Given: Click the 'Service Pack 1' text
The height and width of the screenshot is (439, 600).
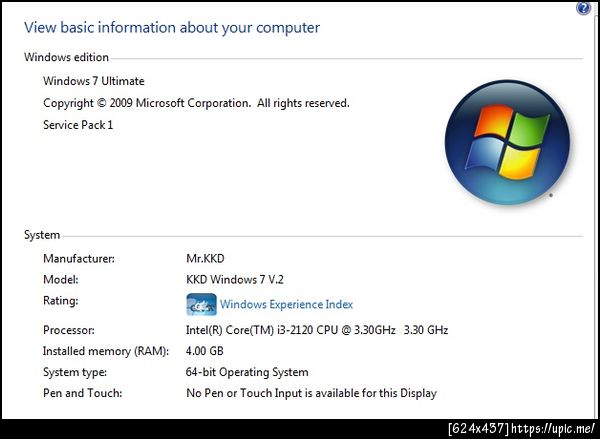Looking at the screenshot, I should 78,125.
